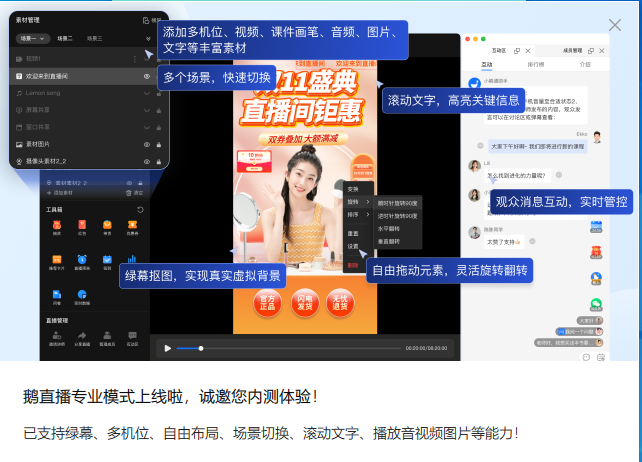Toggle visibility of 欢迎来到直播间 layer

pos(147,75)
